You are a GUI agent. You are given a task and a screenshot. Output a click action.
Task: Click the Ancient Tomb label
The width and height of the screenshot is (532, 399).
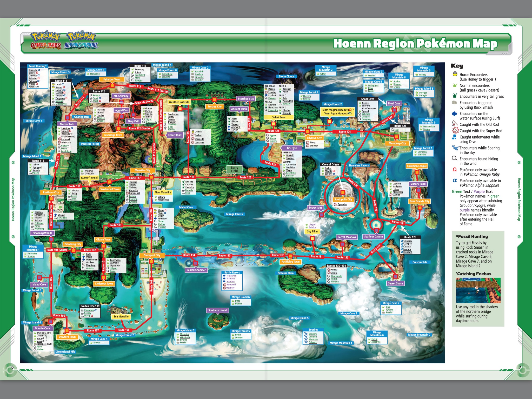tap(239, 109)
